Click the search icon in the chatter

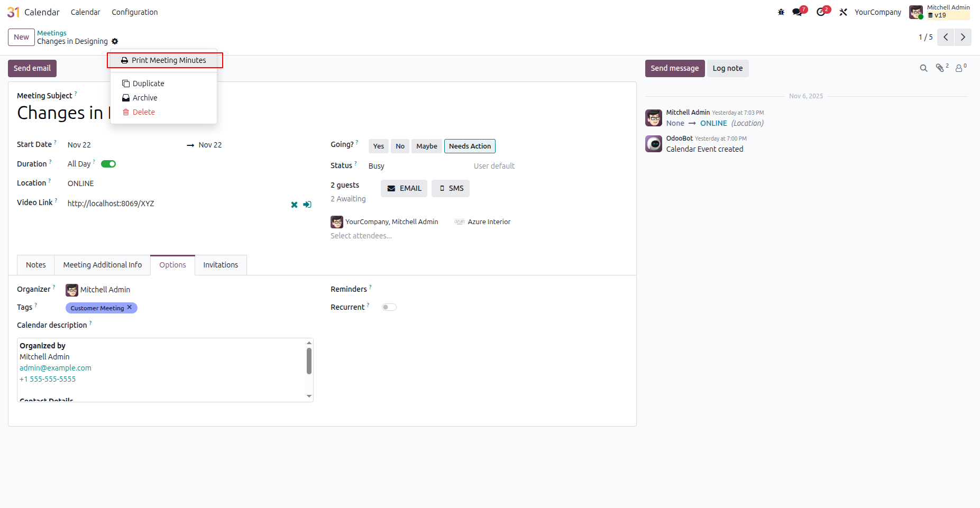(x=923, y=68)
